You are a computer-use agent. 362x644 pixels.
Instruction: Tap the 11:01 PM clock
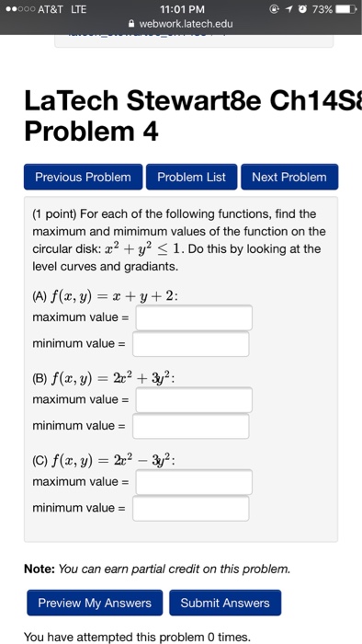tap(183, 9)
